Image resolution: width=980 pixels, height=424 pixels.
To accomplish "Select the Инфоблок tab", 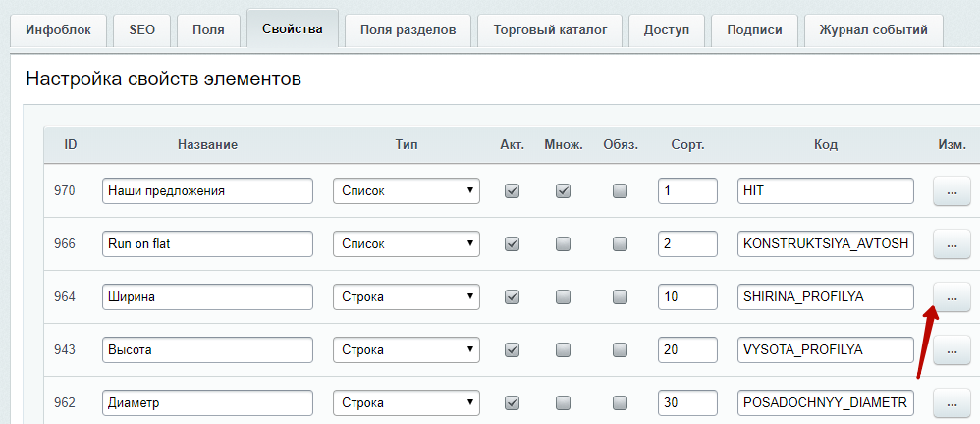I will [58, 30].
